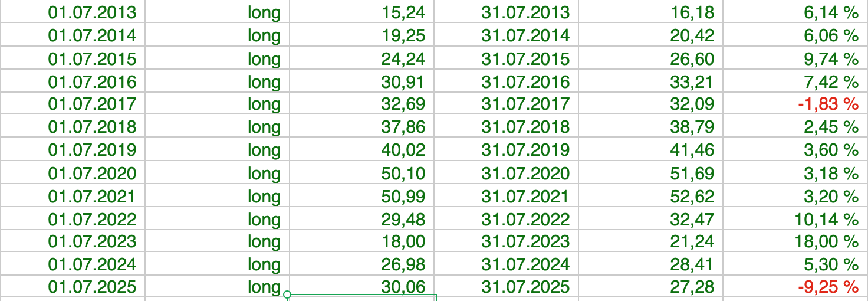The image size is (868, 301).
Task: Click the exit date 31.07.2016 cell
Action: click(x=525, y=82)
